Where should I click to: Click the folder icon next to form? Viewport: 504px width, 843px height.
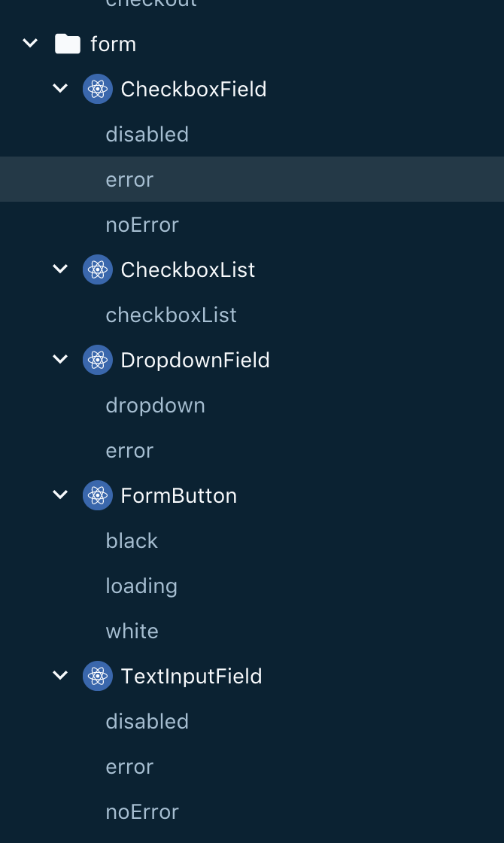point(68,44)
